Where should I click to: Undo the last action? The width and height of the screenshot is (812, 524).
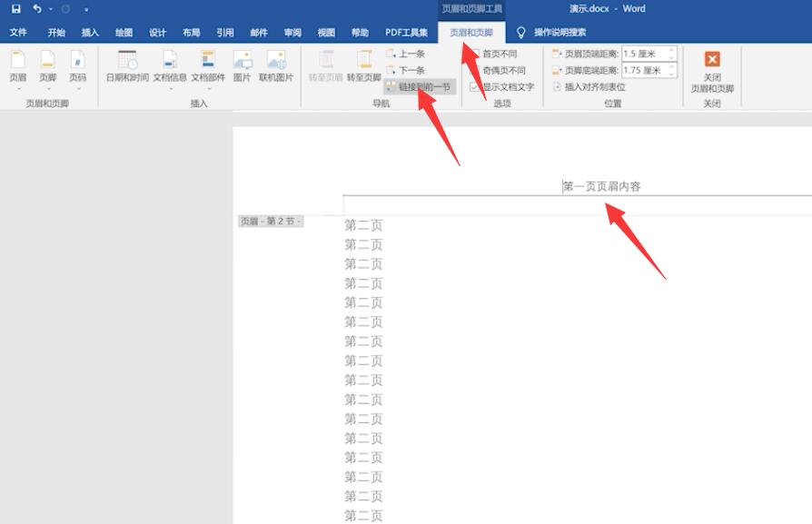36,9
